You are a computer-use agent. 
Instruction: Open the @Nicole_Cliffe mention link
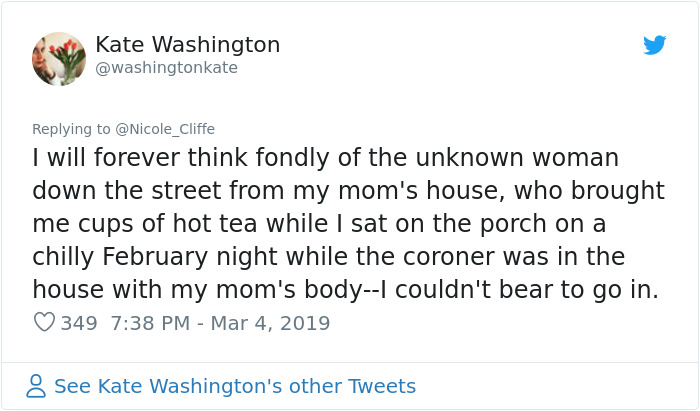165,129
